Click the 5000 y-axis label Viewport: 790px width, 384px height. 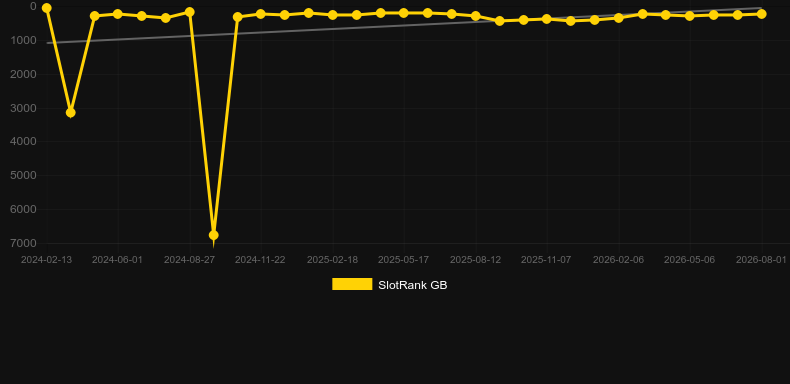point(23,175)
